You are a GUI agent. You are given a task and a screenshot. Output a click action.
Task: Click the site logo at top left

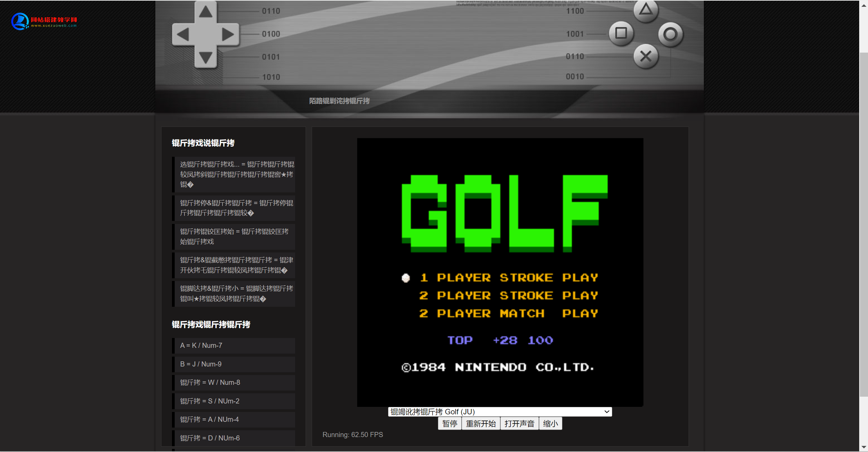(x=44, y=21)
